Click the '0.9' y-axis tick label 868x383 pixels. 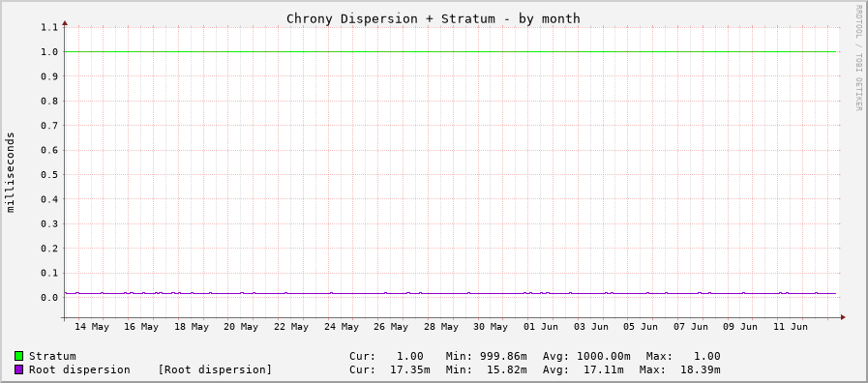[x=49, y=76]
